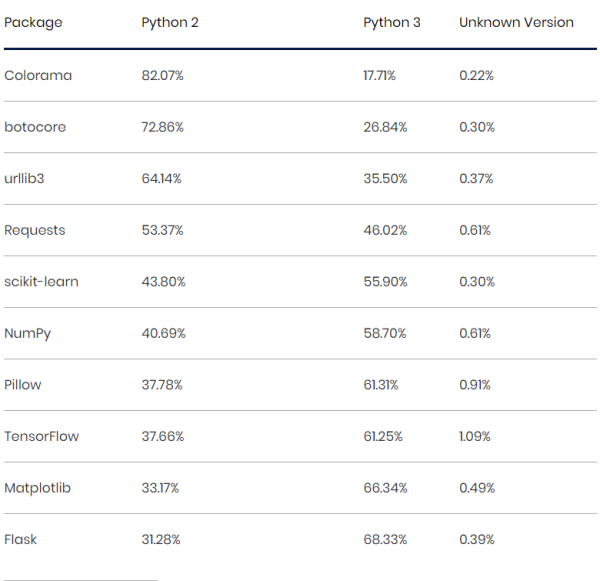Click the Unknown Version column header

point(516,22)
